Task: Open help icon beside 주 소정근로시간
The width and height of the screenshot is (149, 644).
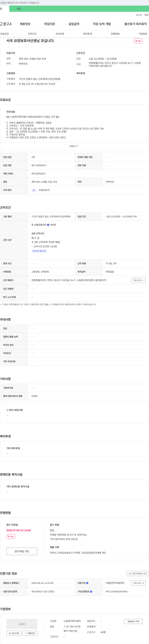Action: tap(48, 225)
